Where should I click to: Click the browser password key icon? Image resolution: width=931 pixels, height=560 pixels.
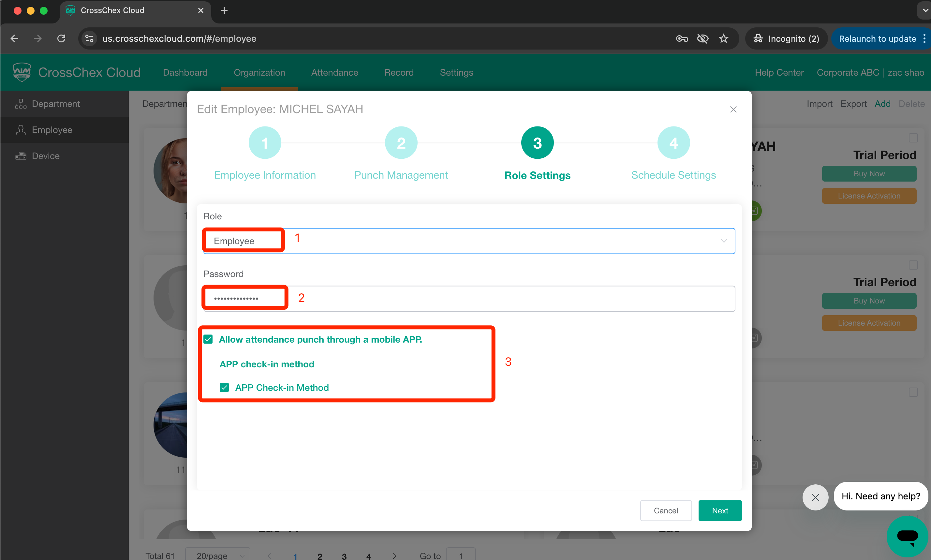682,38
